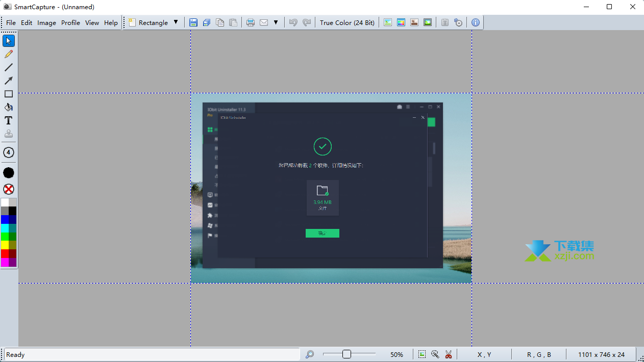Image resolution: width=644 pixels, height=362 pixels.
Task: Click the magnifier zoom icon in status bar
Action: click(310, 354)
